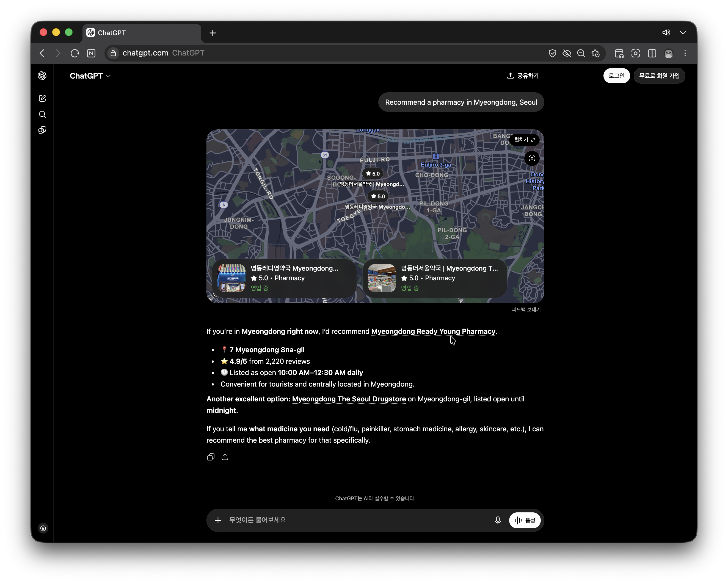Open the tab search icon in toolbar
728x583 pixels.
(619, 53)
